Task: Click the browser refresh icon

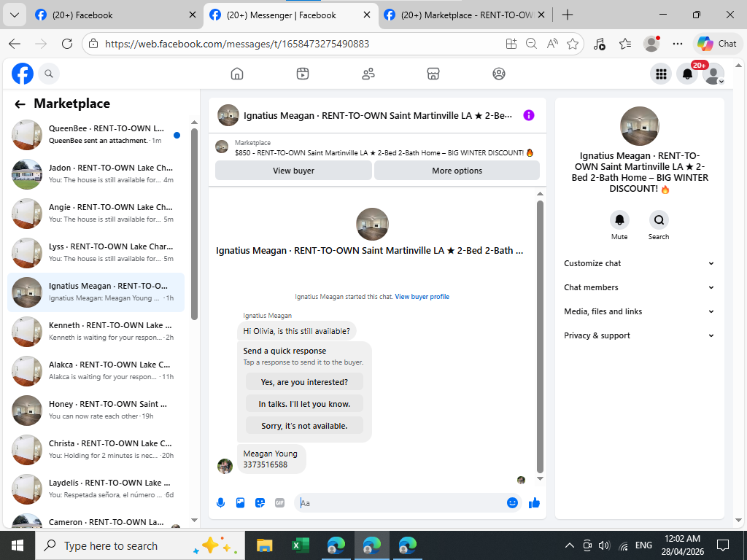Action: point(67,44)
